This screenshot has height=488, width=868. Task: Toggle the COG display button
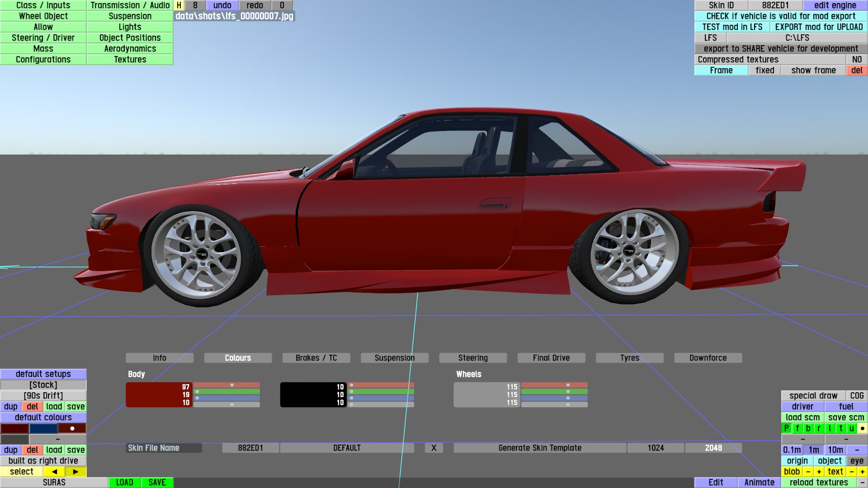[856, 395]
